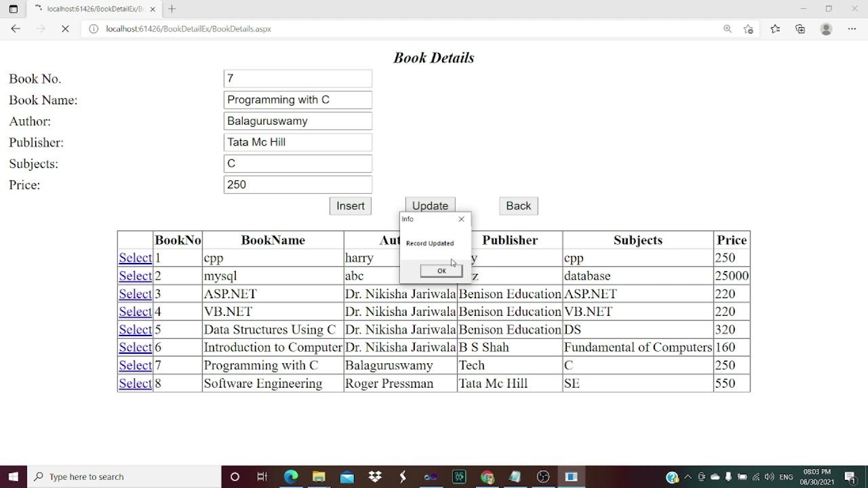Click the Update button
Viewport: 868px width, 488px height.
point(431,205)
